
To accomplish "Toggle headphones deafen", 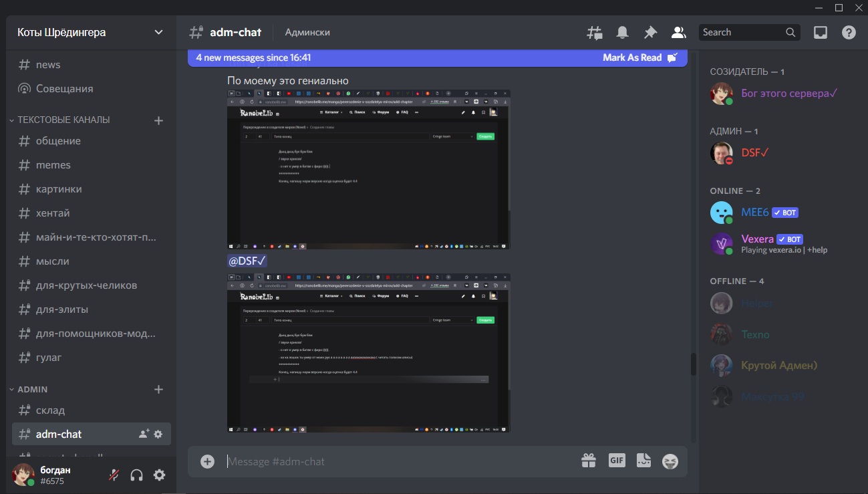I will click(x=137, y=475).
